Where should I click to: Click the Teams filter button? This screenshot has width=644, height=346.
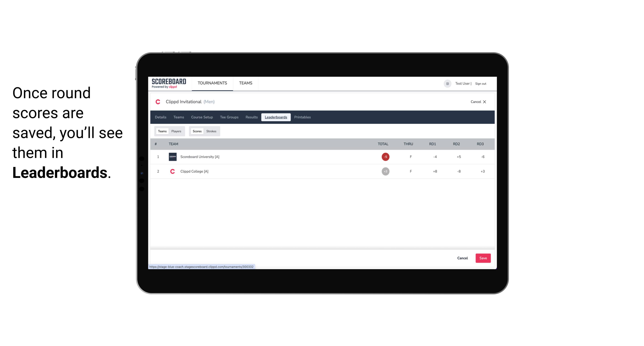point(162,131)
